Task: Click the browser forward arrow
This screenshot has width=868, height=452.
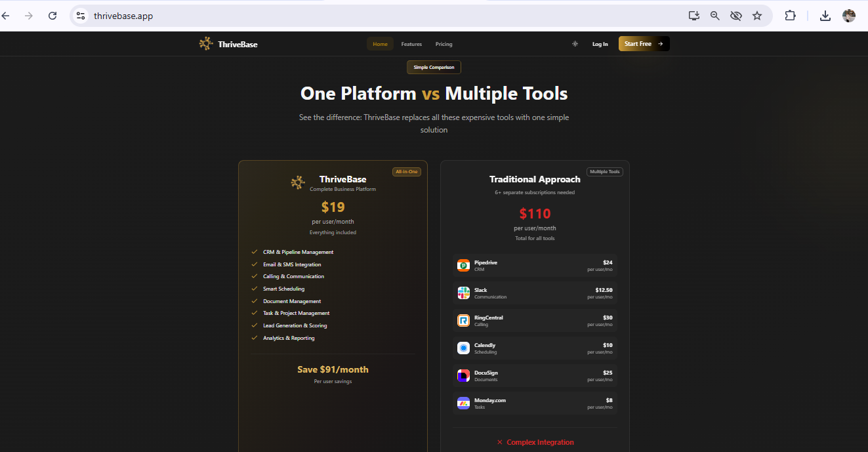Action: 28,16
